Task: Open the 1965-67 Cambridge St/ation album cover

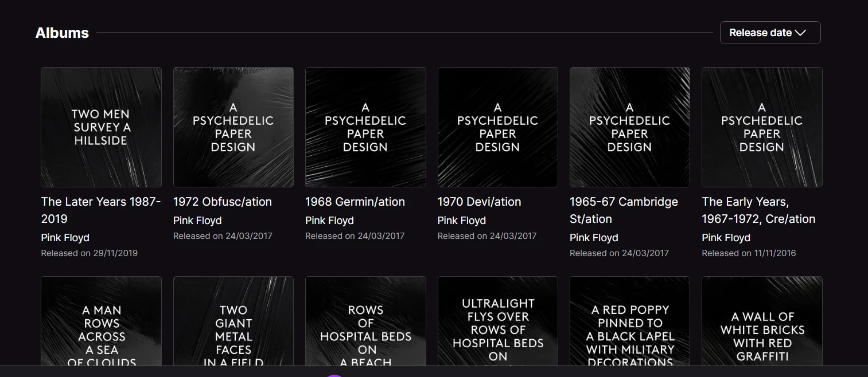Action: point(630,127)
